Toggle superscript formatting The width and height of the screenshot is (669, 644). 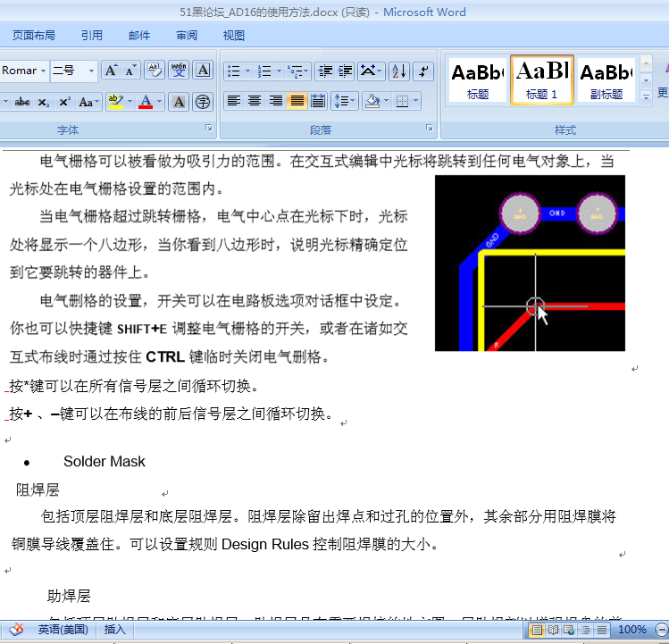(x=64, y=102)
